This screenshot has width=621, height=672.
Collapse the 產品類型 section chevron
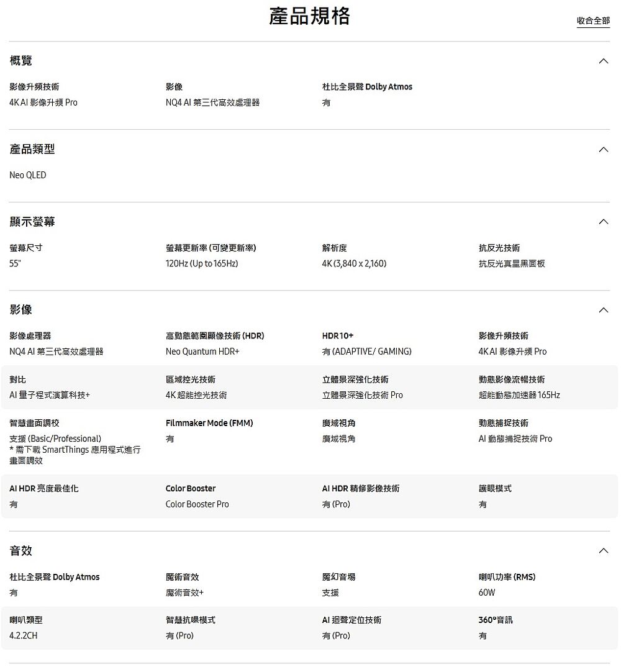[x=603, y=150]
